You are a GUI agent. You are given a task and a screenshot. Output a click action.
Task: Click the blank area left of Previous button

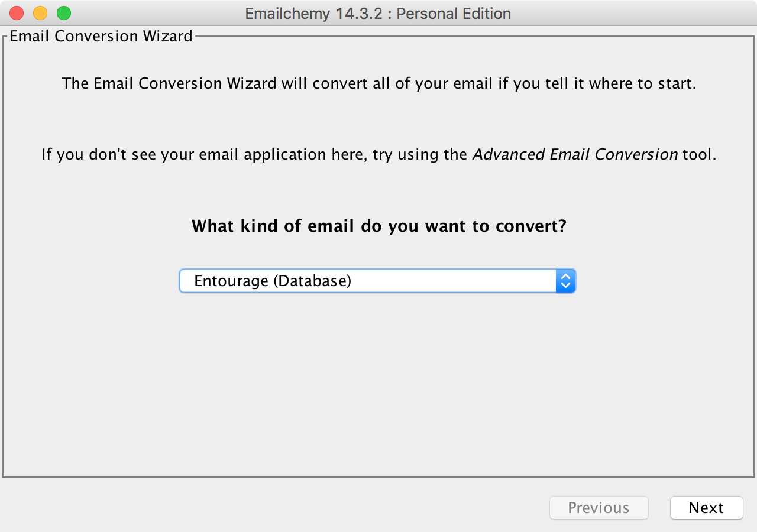click(272, 508)
